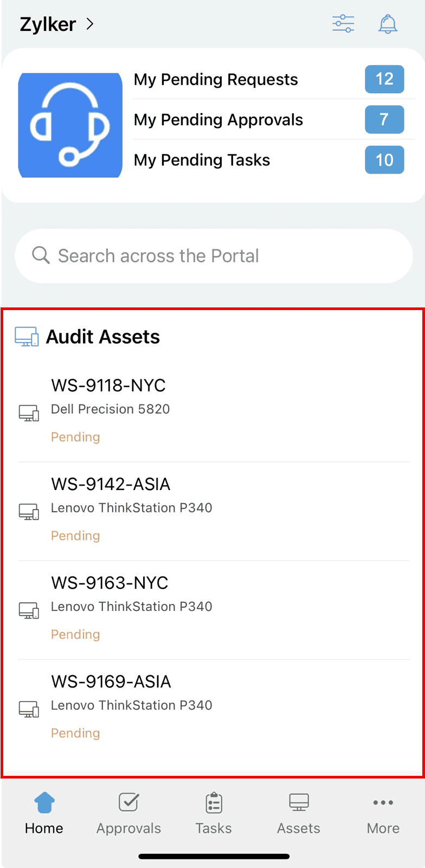Open the Zylker portal switcher title
This screenshot has width=425, height=868.
point(48,24)
